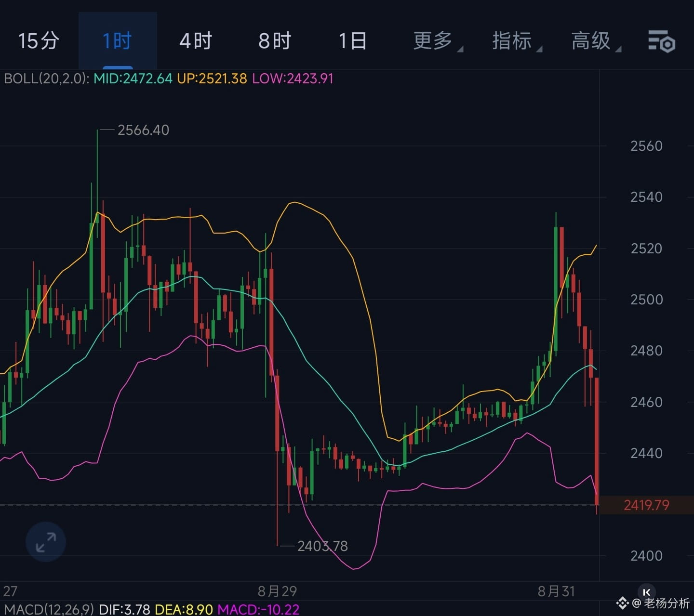
Task: Open the 更多 timeframe dropdown
Action: [x=438, y=41]
